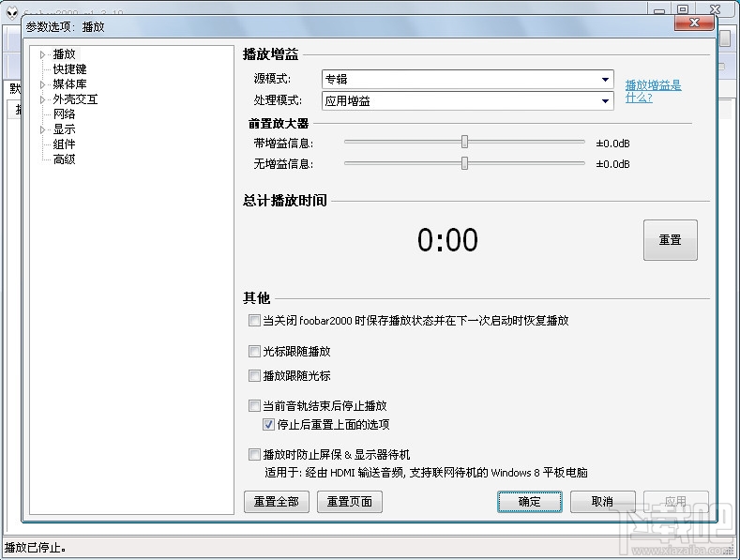Confirm settings with the 确定 button
The width and height of the screenshot is (740, 560).
pos(530,502)
